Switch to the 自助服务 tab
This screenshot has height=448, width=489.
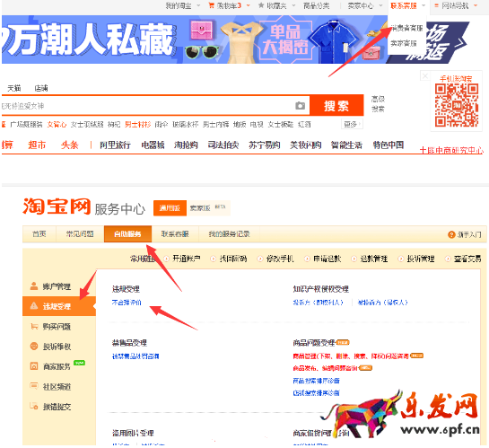127,234
